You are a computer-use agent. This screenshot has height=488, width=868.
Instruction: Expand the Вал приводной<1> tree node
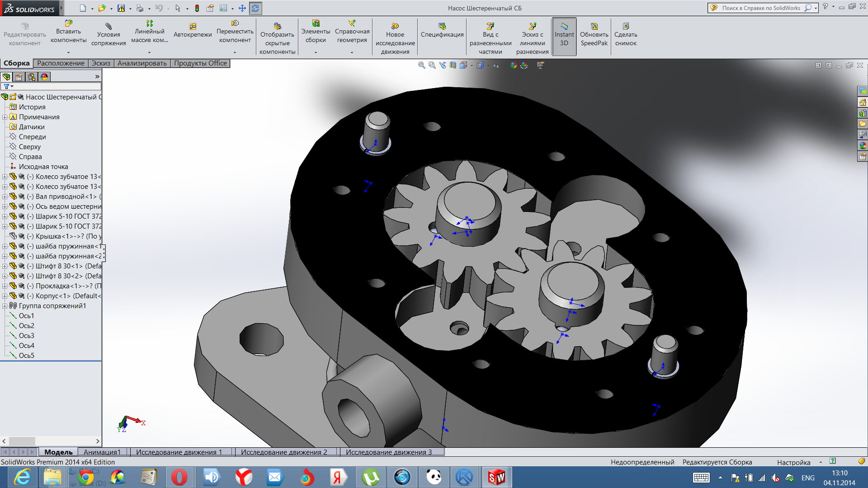5,197
